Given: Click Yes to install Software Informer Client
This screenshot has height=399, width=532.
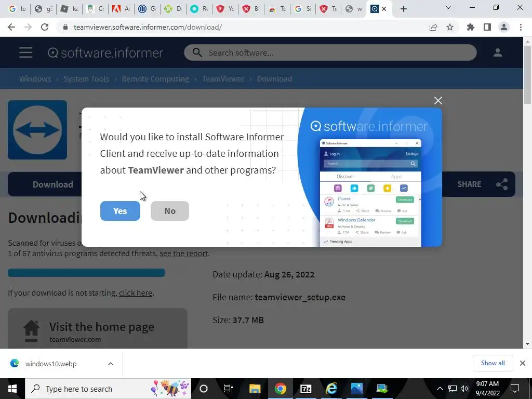Looking at the screenshot, I should coord(120,211).
